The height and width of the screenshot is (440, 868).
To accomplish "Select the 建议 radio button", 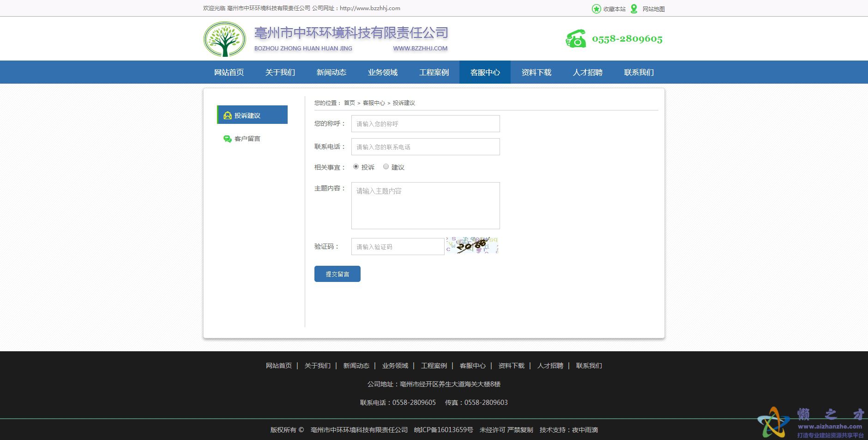I will coord(386,167).
